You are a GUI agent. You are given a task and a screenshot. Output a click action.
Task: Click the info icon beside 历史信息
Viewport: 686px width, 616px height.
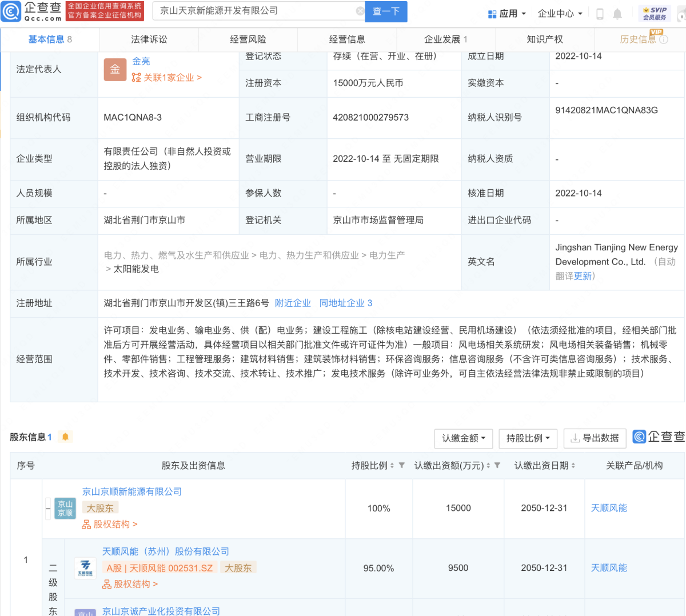point(664,39)
